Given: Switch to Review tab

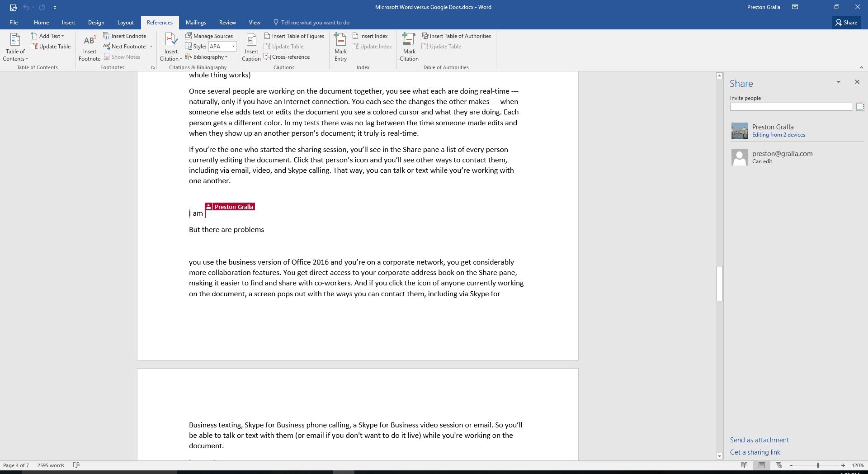Looking at the screenshot, I should point(227,22).
